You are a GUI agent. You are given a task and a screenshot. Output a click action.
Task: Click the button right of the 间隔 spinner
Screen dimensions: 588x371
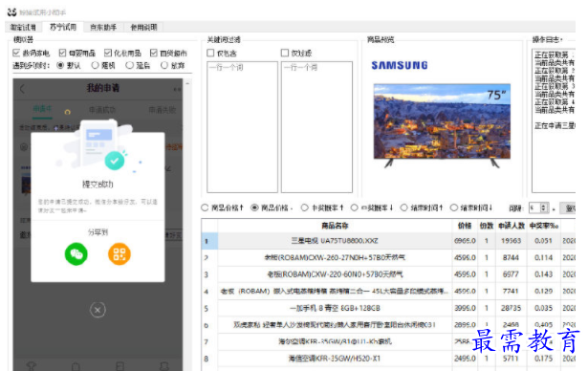point(568,207)
